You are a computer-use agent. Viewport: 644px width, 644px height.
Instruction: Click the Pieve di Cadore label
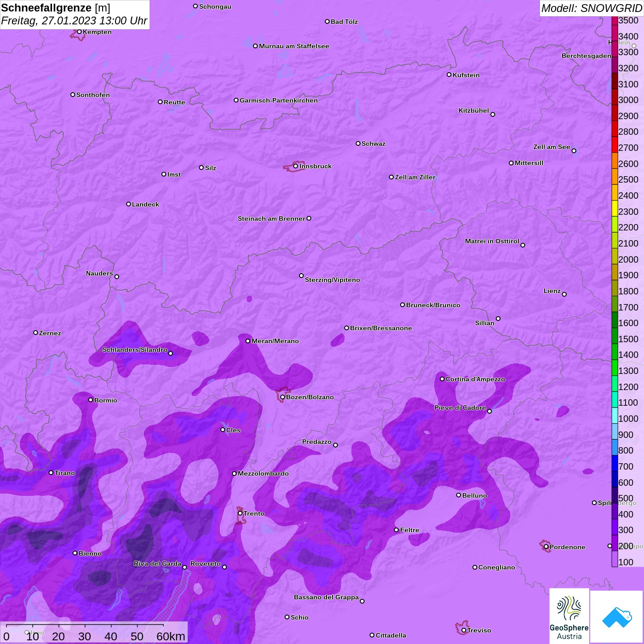pos(460,408)
